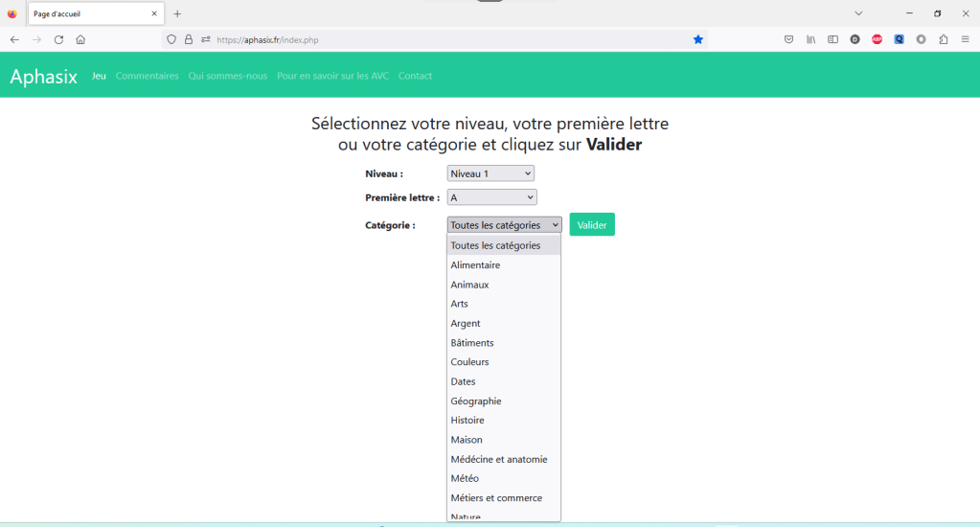
Task: Click the blue bookmark star icon
Action: 698,39
